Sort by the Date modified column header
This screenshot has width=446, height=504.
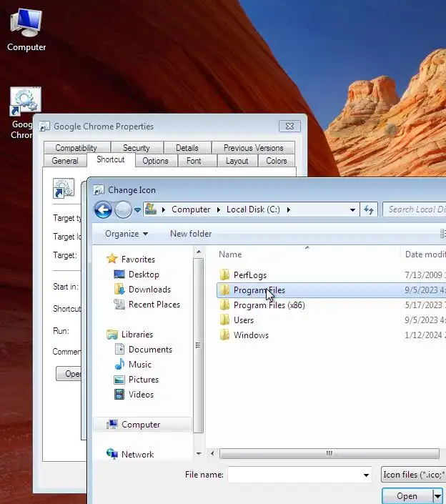[x=425, y=255]
